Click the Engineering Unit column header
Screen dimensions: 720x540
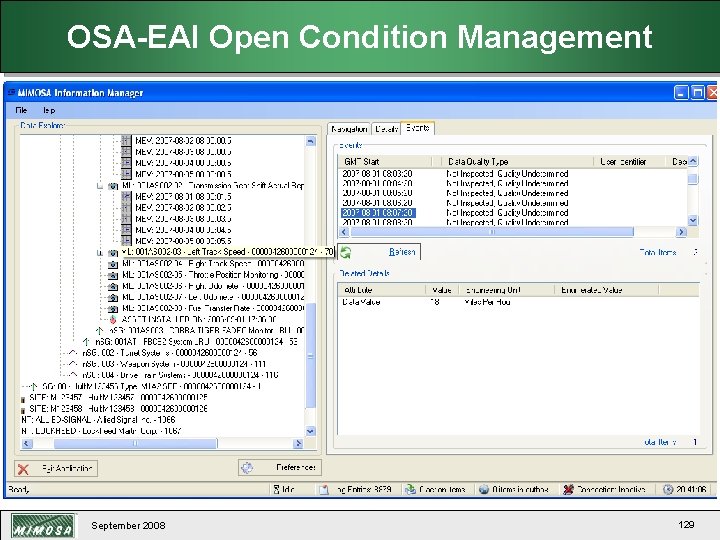[x=506, y=290]
